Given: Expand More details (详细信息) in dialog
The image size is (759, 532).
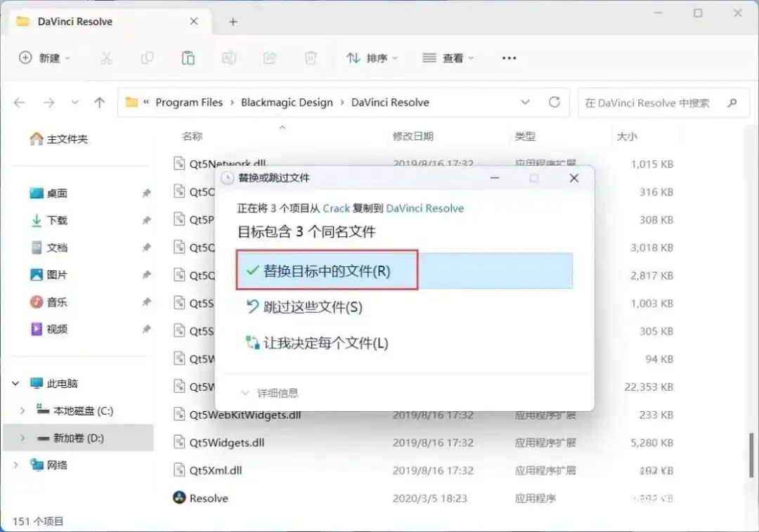Looking at the screenshot, I should click(270, 393).
